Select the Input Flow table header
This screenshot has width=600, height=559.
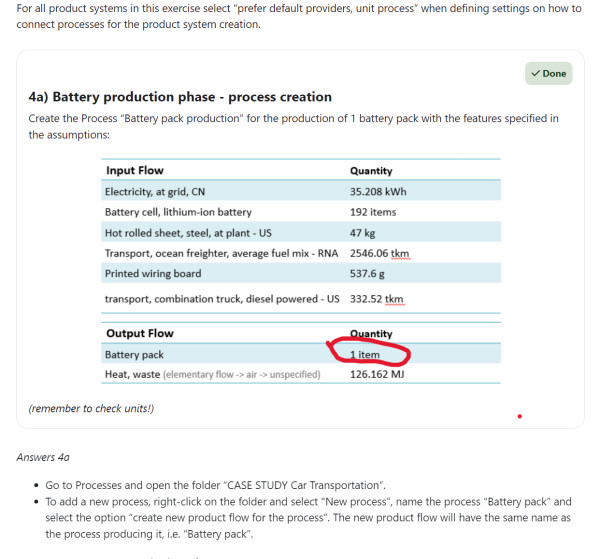135,171
